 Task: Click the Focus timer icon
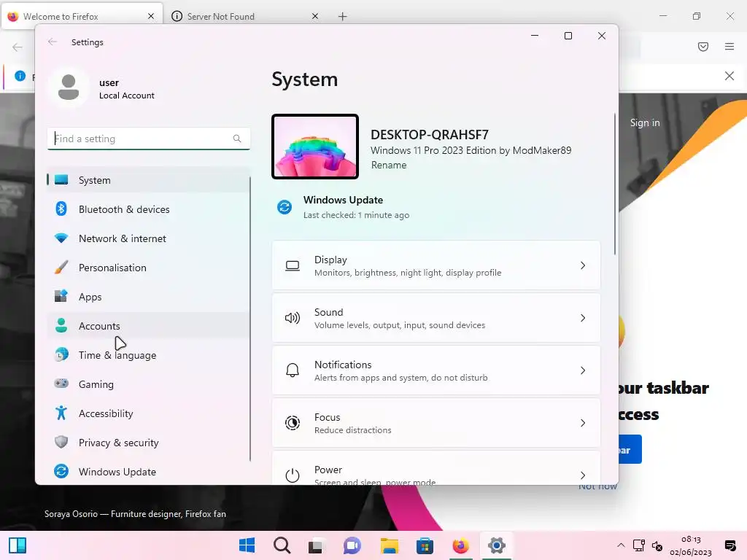293,423
